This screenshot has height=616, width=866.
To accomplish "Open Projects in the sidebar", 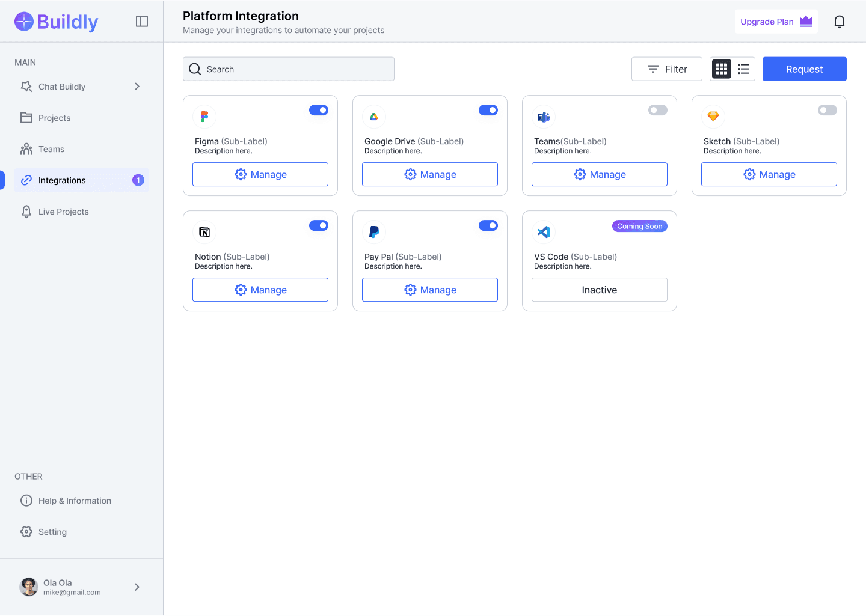I will 82,118.
